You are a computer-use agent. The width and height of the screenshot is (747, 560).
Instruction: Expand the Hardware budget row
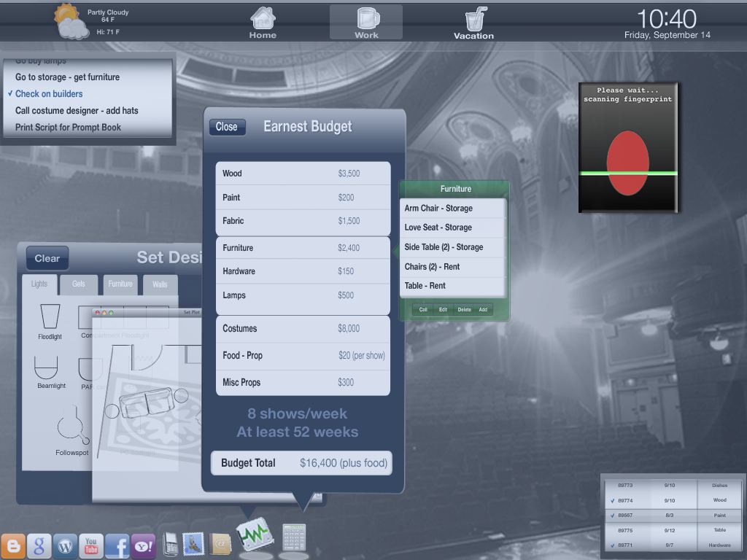303,271
